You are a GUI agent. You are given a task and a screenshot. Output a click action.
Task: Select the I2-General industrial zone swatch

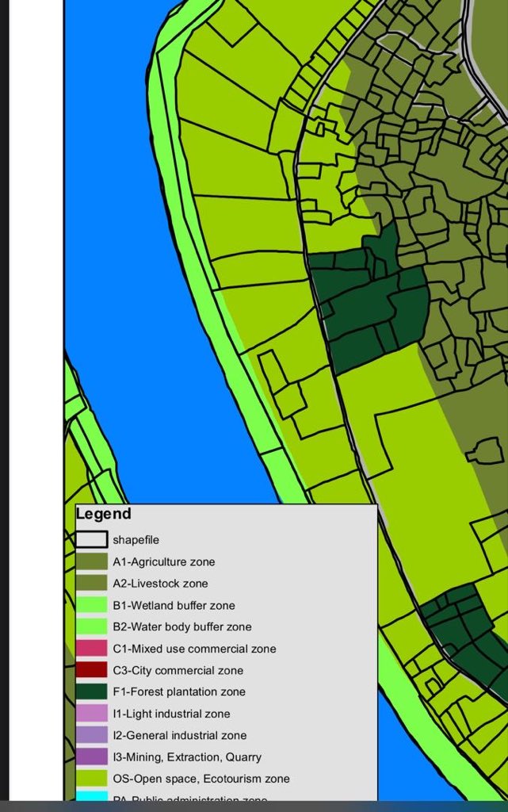[91, 735]
